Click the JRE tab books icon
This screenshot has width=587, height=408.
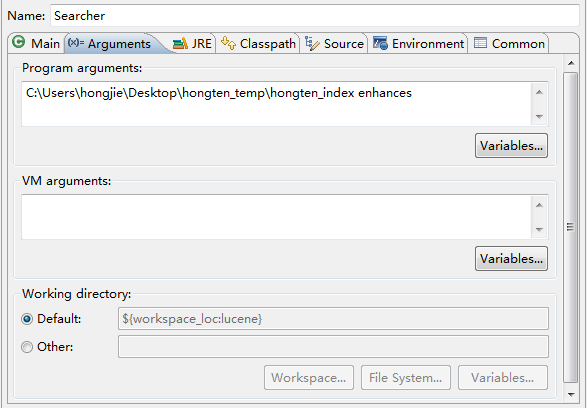point(180,44)
